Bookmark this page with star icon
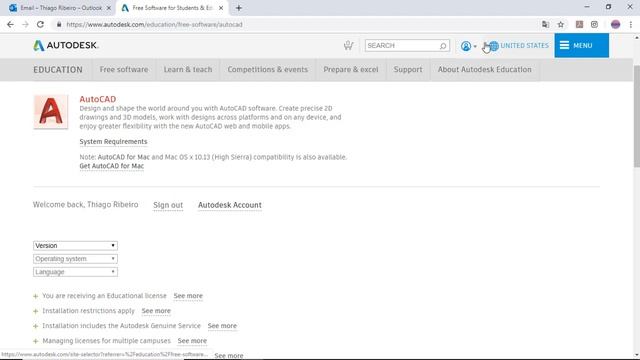This screenshot has width=640, height=360. point(561,24)
